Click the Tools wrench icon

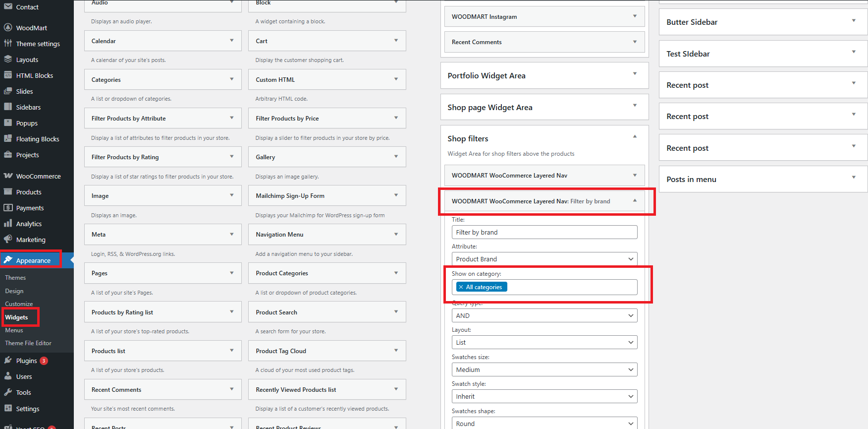coord(8,392)
